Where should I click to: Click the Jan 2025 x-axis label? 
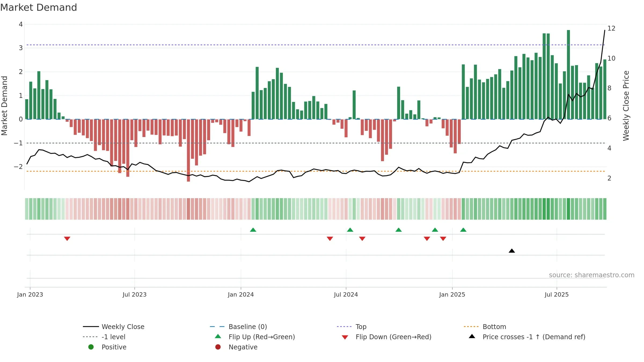click(452, 294)
